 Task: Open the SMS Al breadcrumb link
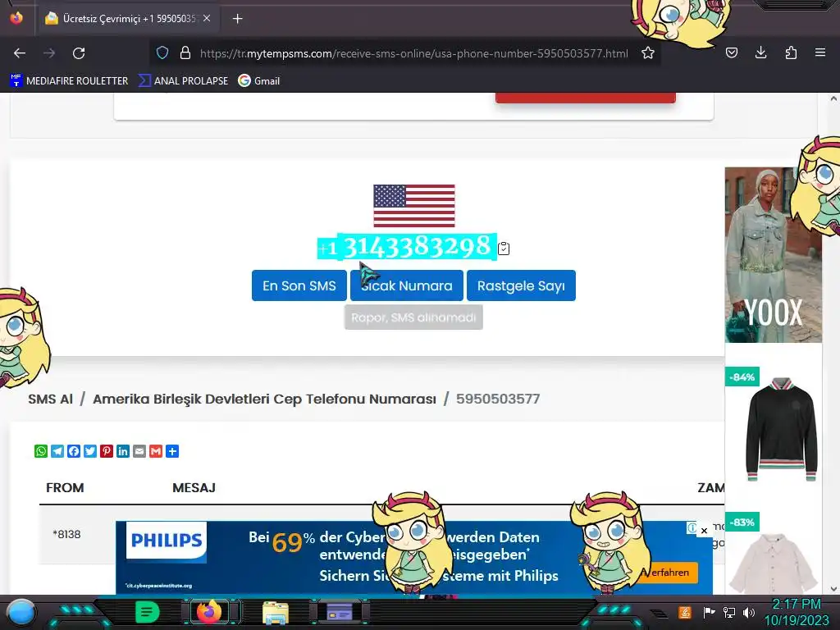50,399
